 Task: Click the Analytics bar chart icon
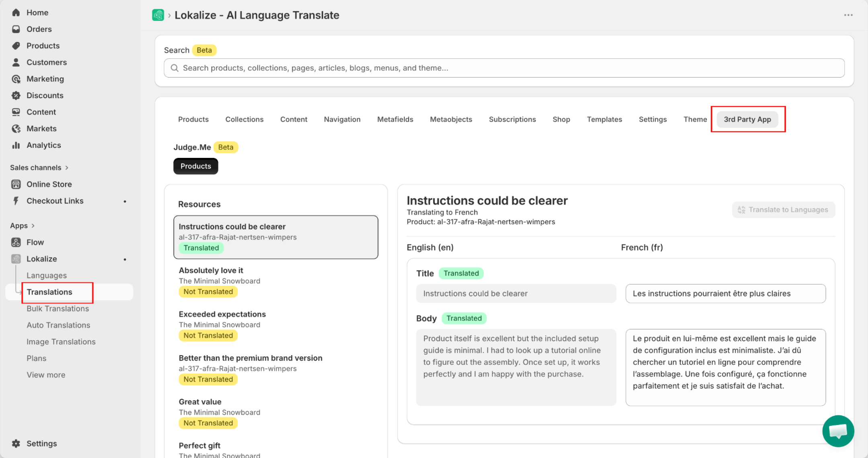point(16,145)
